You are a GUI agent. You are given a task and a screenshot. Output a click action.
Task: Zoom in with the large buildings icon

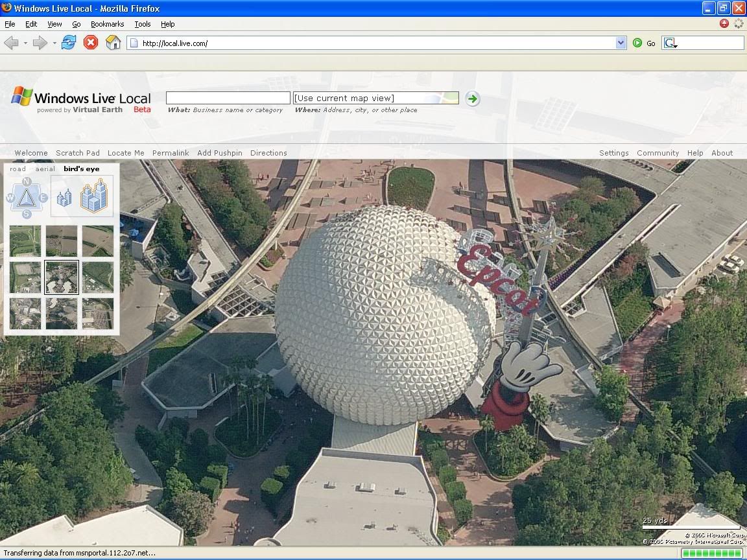tap(94, 195)
